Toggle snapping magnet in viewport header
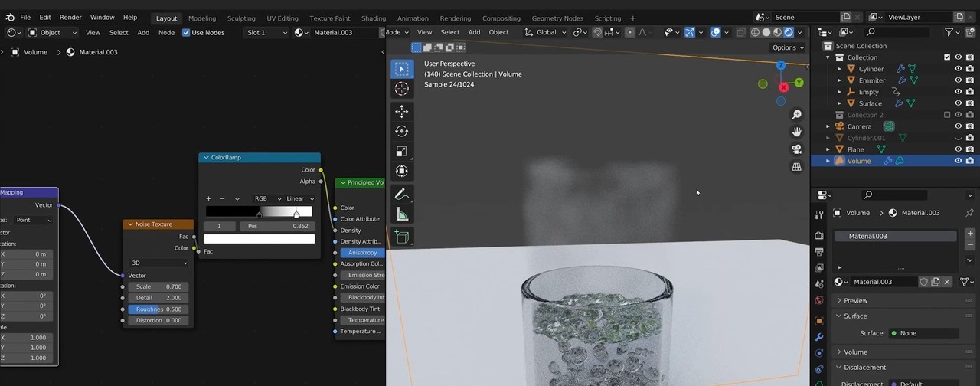 coord(597,32)
